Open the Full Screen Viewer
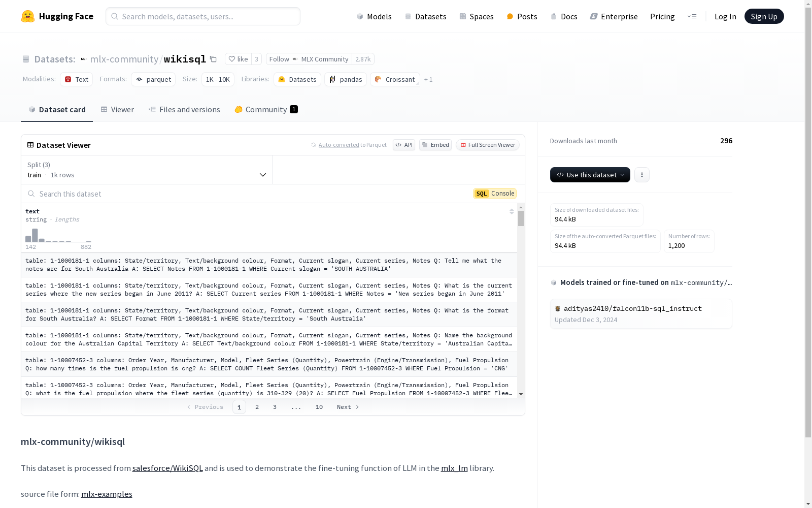The height and width of the screenshot is (508, 812). [x=488, y=145]
